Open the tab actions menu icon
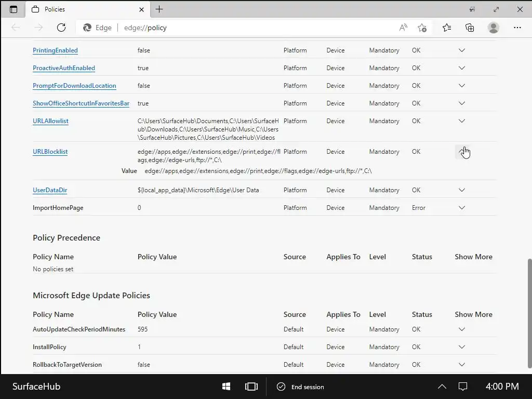 tap(13, 9)
